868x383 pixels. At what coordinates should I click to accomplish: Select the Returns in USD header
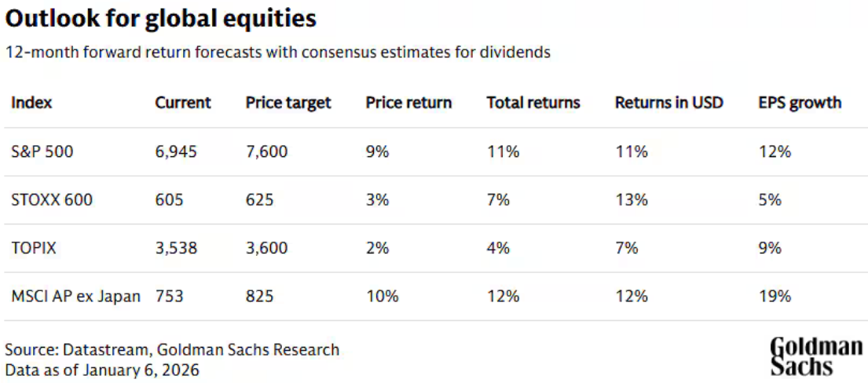(x=668, y=103)
